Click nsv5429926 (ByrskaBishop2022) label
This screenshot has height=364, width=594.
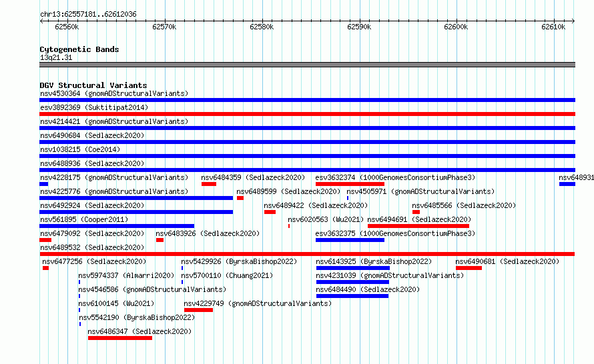pyautogui.click(x=239, y=261)
